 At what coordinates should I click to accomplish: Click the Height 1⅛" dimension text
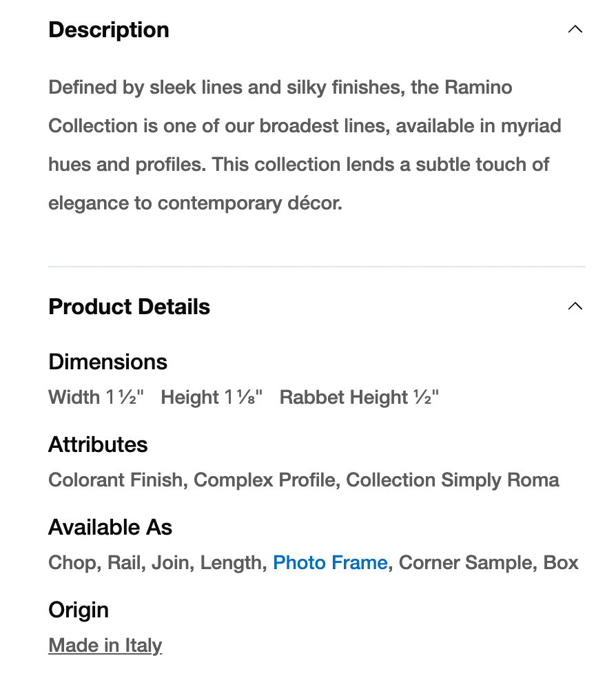pos(212,398)
